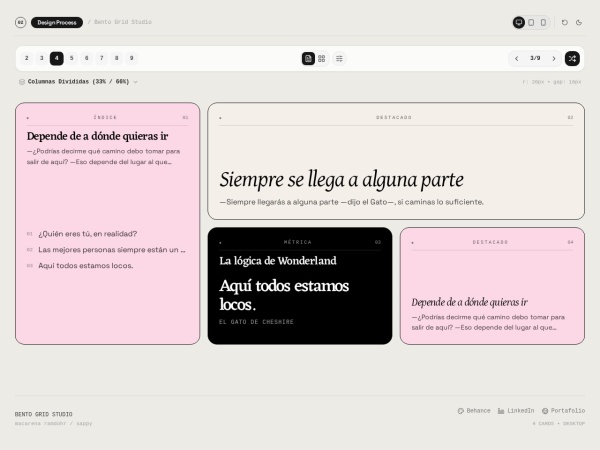
Task: Click the LinkedIn icon in footer
Action: (x=501, y=411)
